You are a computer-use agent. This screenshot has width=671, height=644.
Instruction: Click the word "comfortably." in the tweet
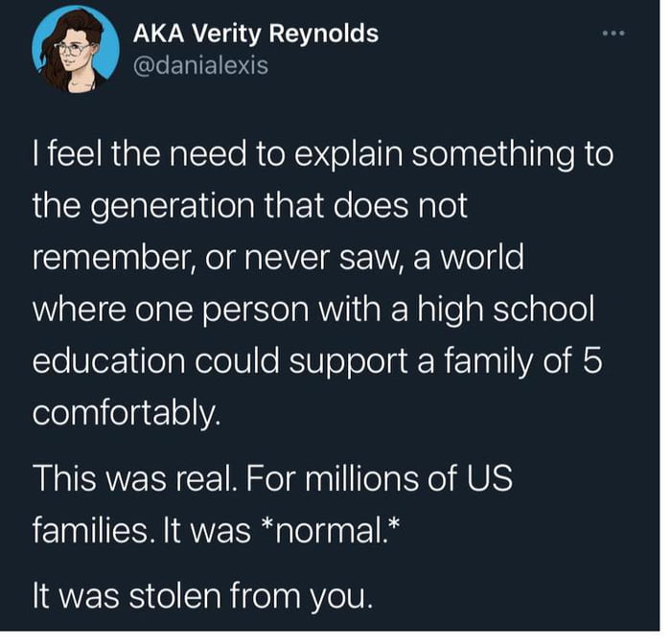tap(127, 413)
